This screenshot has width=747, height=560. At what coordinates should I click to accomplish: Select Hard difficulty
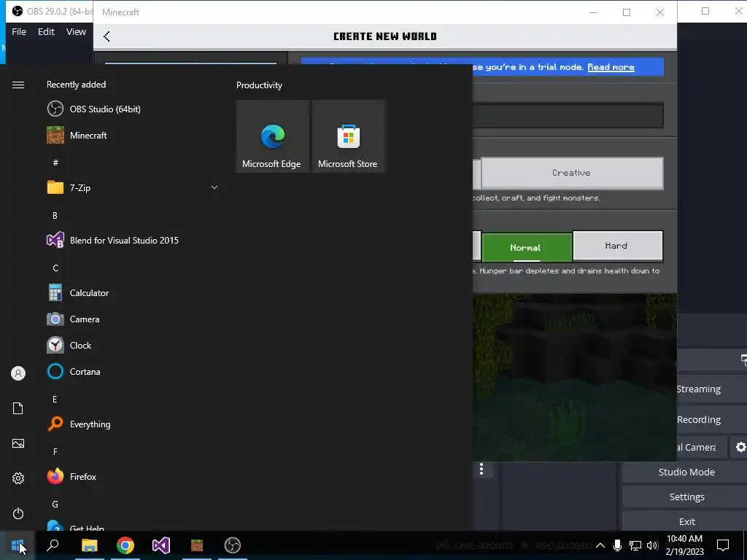[x=617, y=246]
